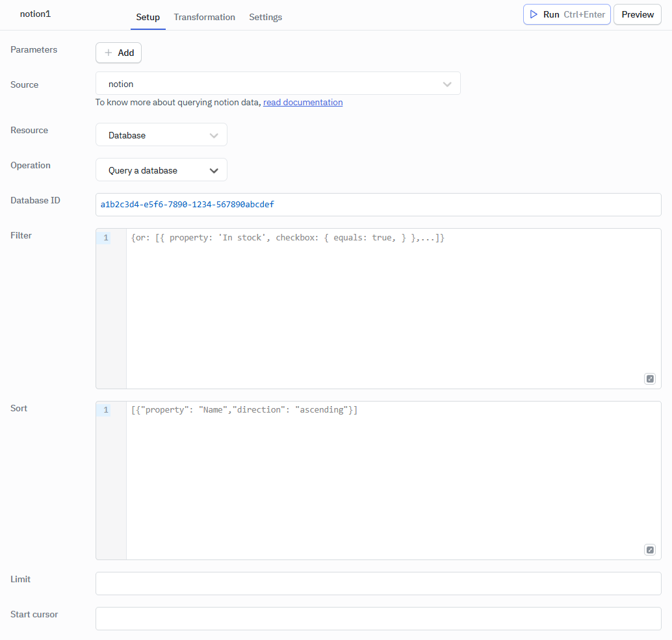Click the Add parameter button
The height and width of the screenshot is (640, 672).
click(x=118, y=53)
